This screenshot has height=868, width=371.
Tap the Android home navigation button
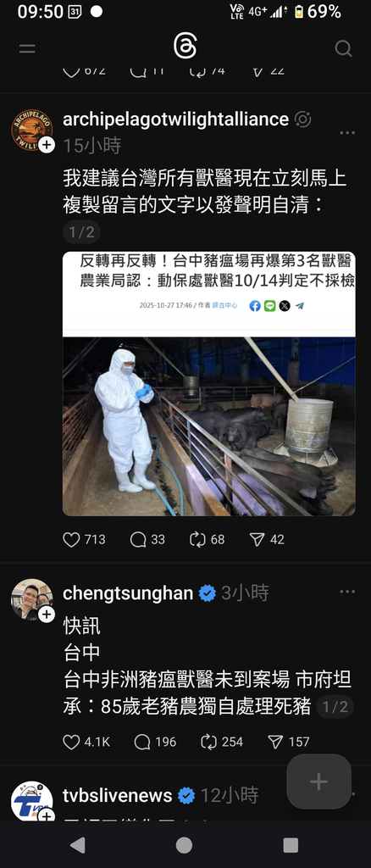click(x=184, y=845)
